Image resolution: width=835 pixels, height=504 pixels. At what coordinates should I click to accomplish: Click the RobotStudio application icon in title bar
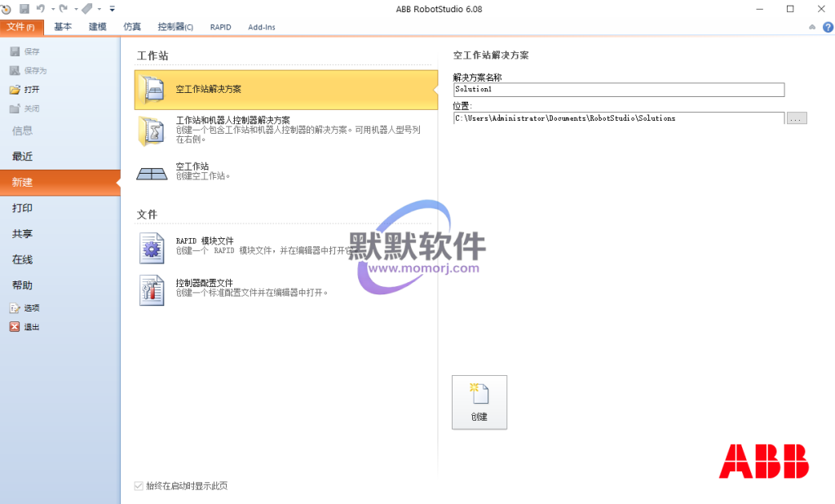coord(6,9)
